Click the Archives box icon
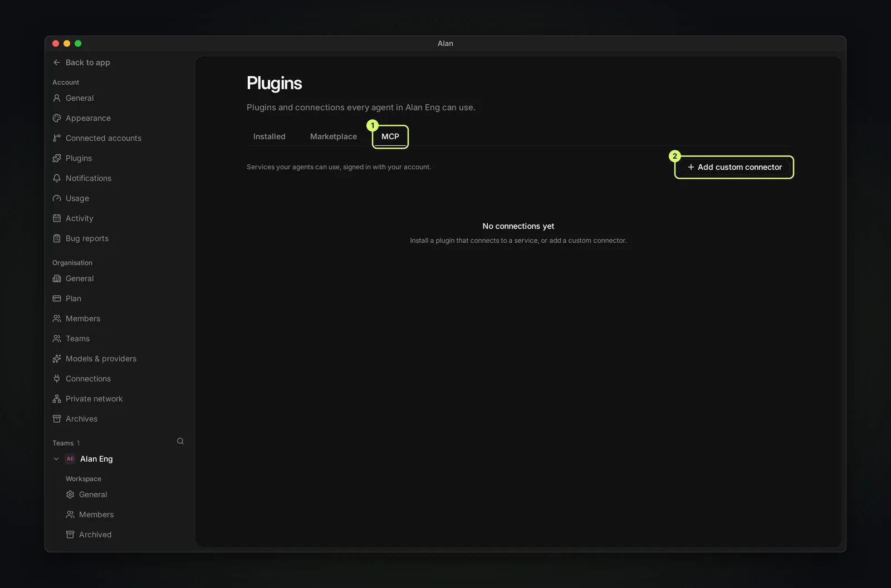 [x=57, y=419]
